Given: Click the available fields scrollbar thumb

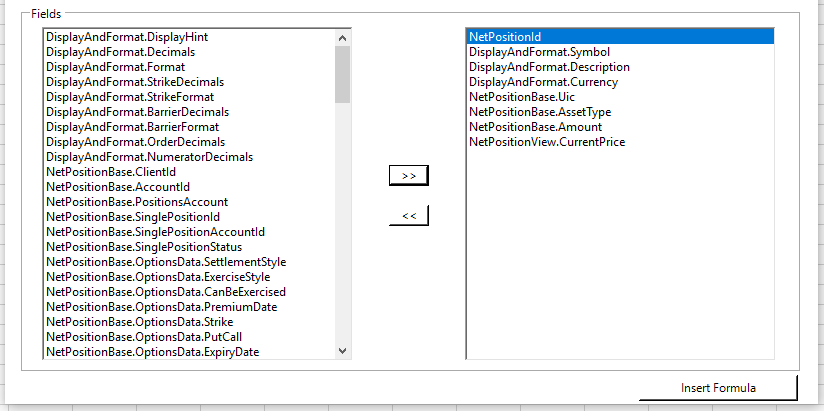Looking at the screenshot, I should (x=343, y=75).
